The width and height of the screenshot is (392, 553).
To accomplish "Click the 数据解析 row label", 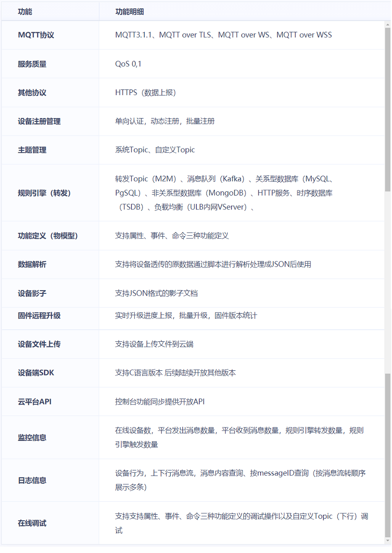I will point(32,265).
